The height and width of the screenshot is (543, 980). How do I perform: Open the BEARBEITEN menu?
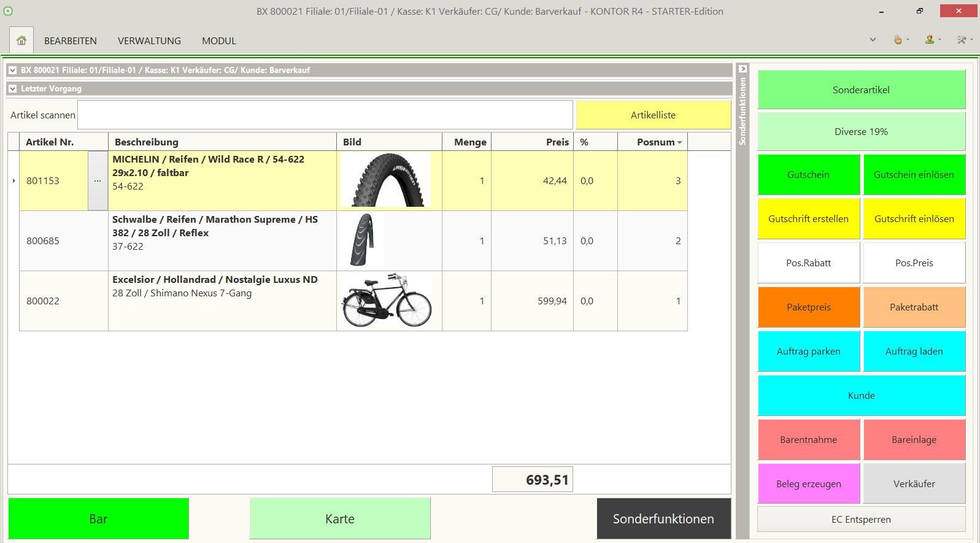pos(71,40)
